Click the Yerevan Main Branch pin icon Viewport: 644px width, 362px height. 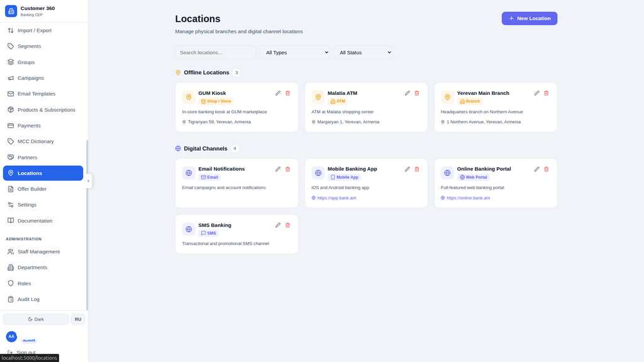[x=447, y=97]
